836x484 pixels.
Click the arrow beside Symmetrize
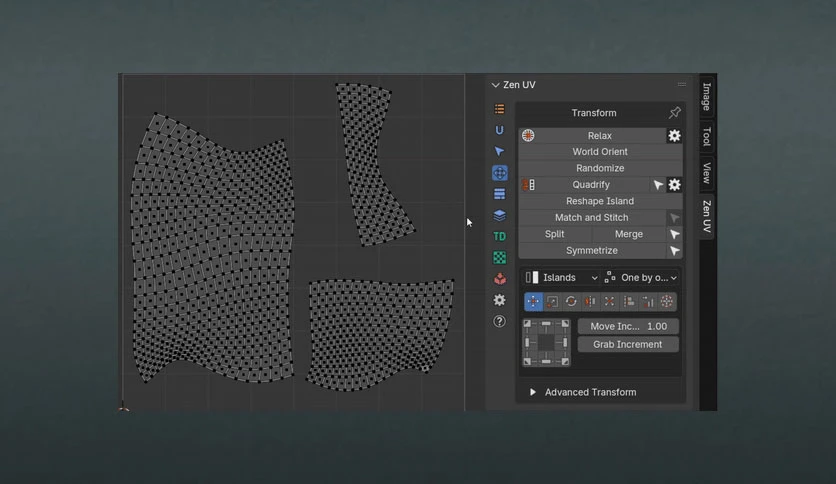click(674, 251)
